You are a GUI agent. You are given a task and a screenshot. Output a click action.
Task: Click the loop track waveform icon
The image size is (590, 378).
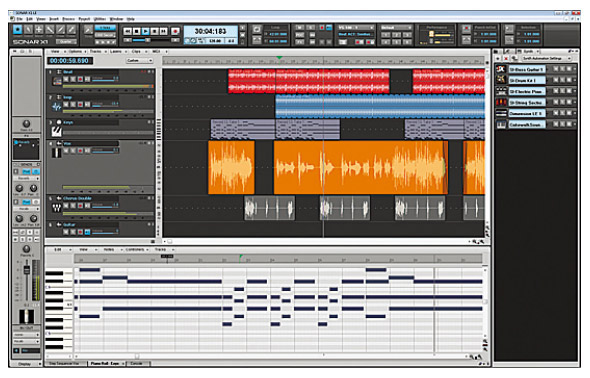point(57,107)
